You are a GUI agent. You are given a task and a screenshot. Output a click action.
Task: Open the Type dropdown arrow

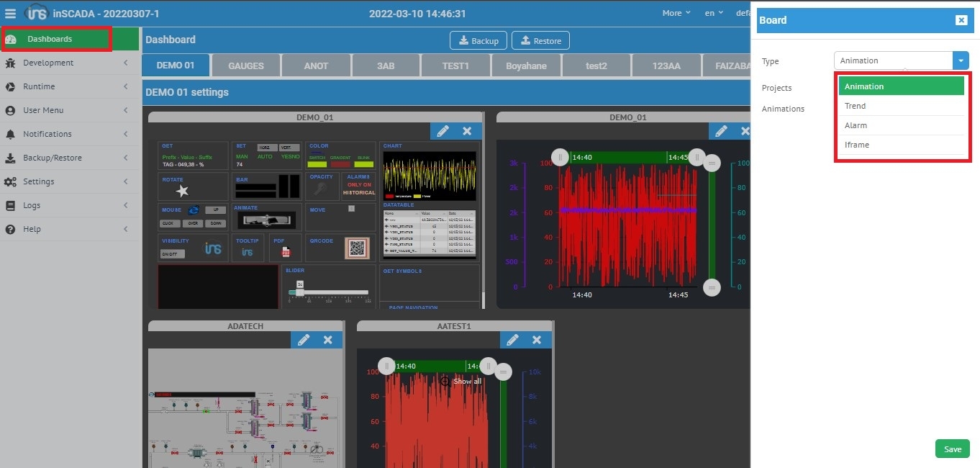click(961, 60)
